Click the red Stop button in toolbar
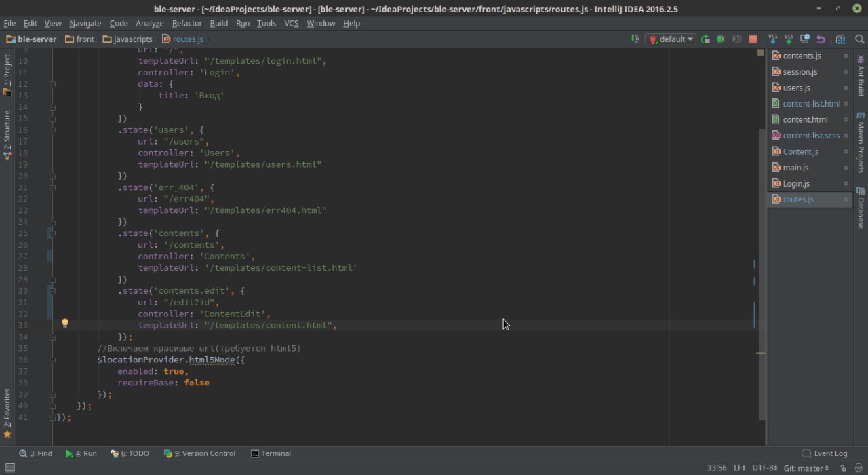 coord(753,39)
